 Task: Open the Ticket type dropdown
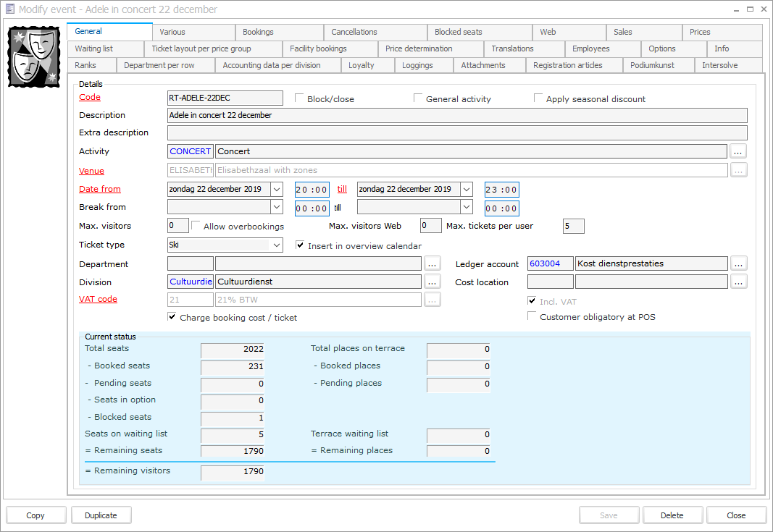tap(276, 245)
